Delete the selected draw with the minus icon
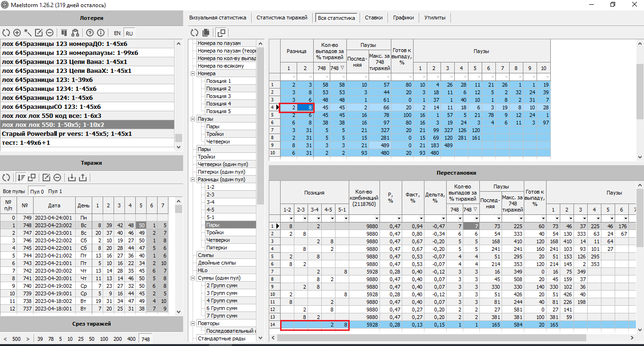Viewport: 644px width, 346px height. click(x=57, y=177)
